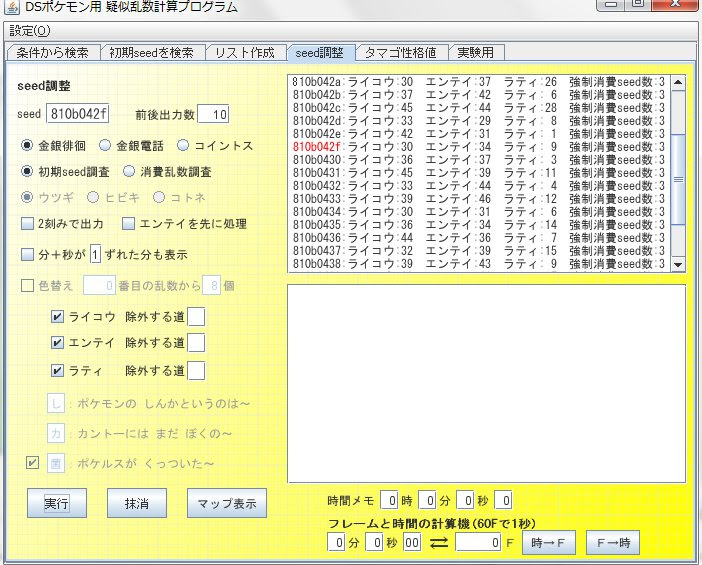Switch to the 初期seedを検索 tab

pos(152,53)
